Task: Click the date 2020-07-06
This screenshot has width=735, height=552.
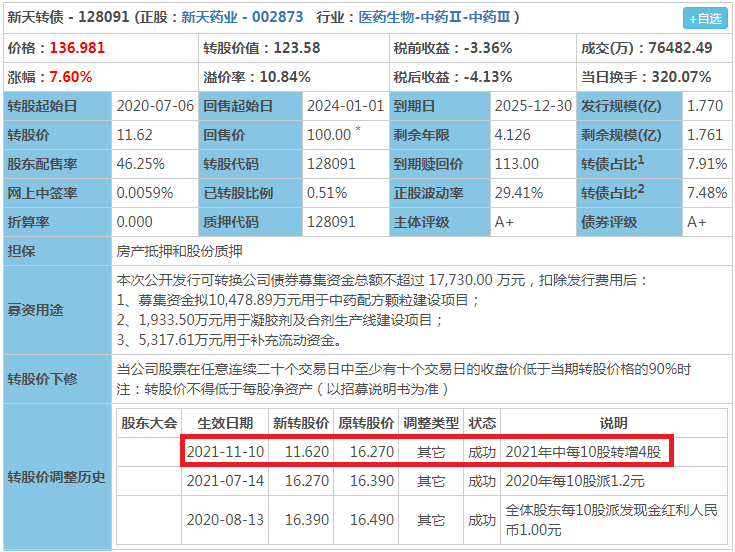Action: 155,106
